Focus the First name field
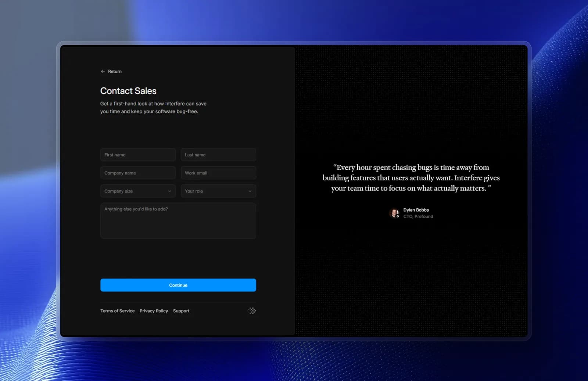Viewport: 588px width, 381px height. pyautogui.click(x=138, y=155)
